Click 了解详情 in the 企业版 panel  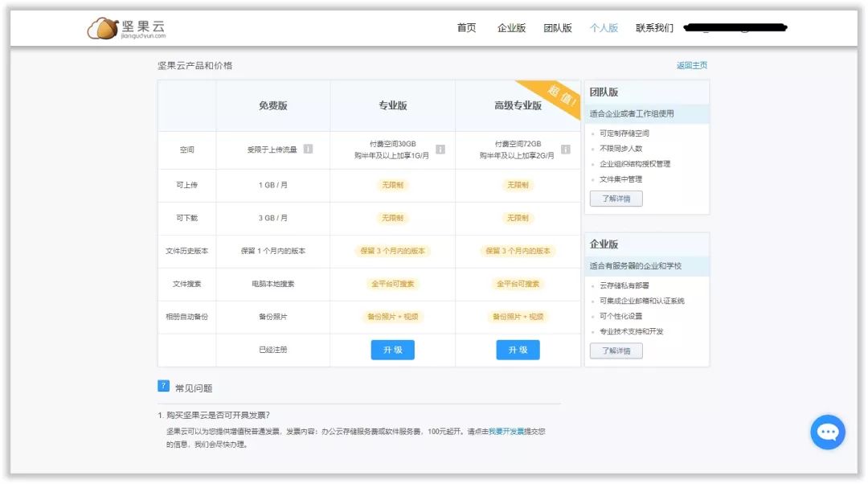616,351
